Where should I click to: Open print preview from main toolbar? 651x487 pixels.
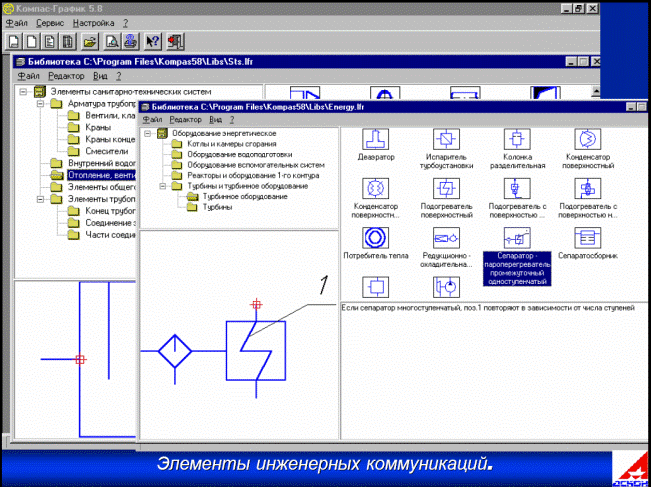point(113,41)
